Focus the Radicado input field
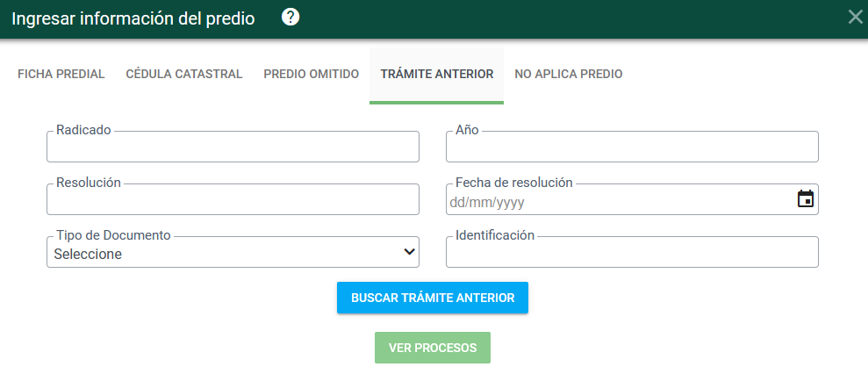This screenshot has height=374, width=868. tap(233, 148)
